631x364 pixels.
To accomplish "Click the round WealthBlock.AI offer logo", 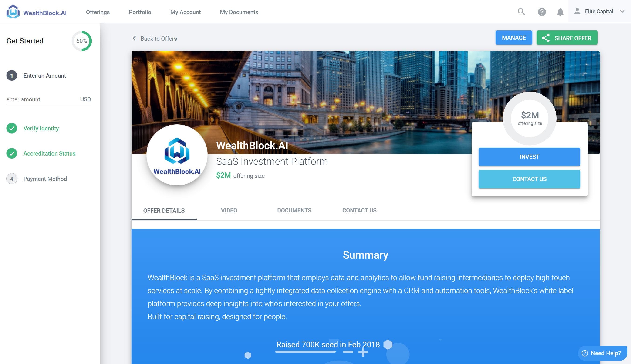I will [x=177, y=155].
